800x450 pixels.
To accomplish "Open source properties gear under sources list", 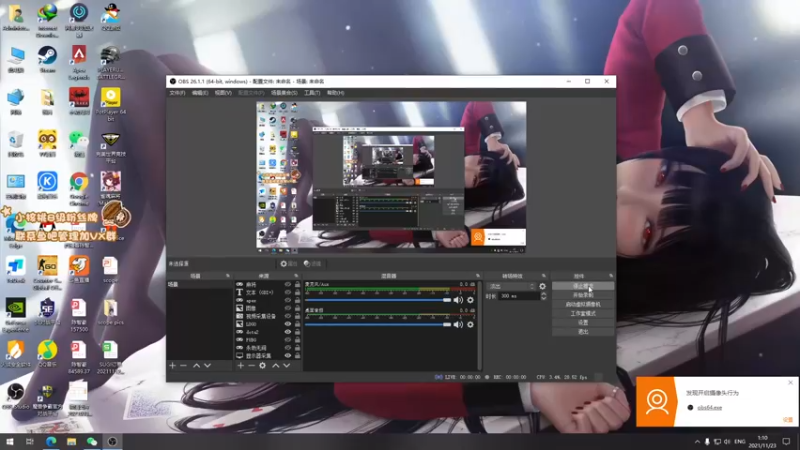I will (262, 365).
